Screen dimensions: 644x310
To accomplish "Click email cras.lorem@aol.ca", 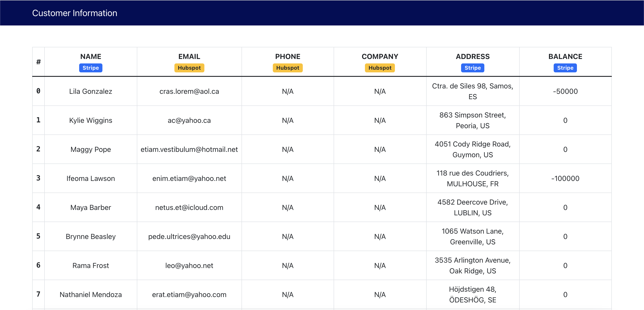I will [189, 91].
